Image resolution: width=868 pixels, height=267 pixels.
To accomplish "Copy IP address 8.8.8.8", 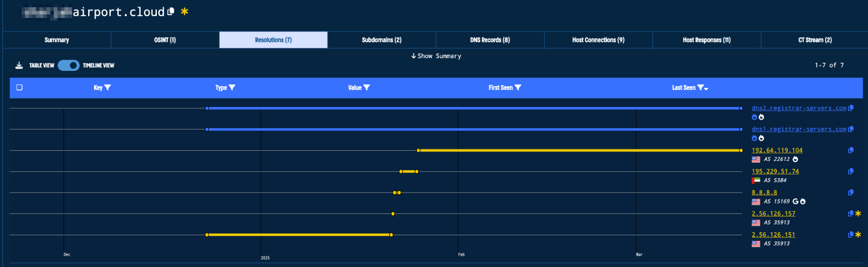I will [851, 192].
